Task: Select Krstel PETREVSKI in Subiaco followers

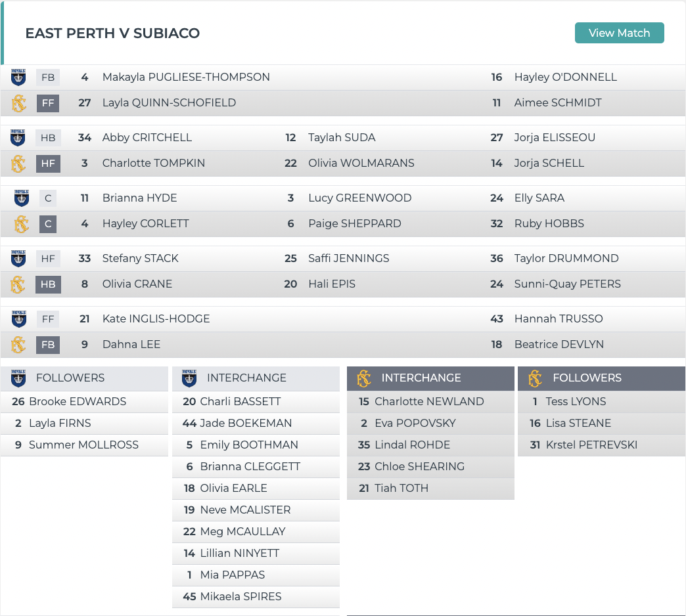Action: tap(591, 445)
